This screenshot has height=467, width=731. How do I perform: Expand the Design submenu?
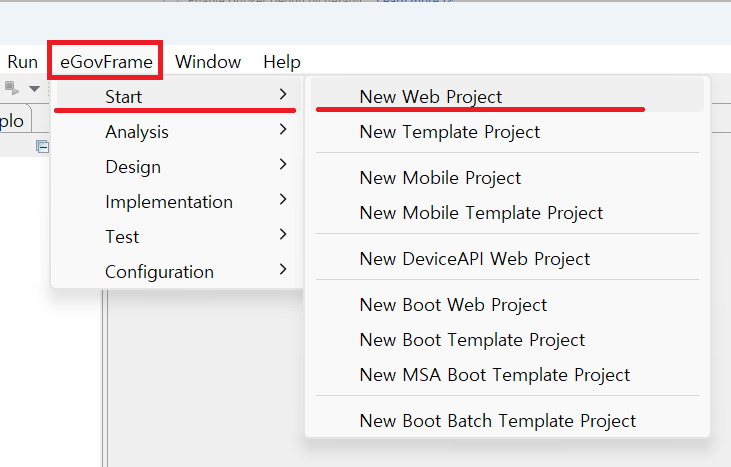133,167
